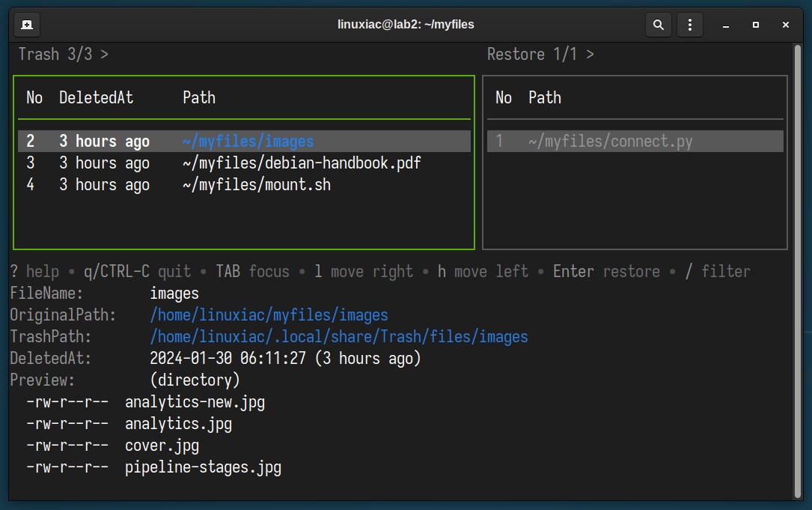Maximize the terminal window
812x510 pixels.
click(x=756, y=25)
